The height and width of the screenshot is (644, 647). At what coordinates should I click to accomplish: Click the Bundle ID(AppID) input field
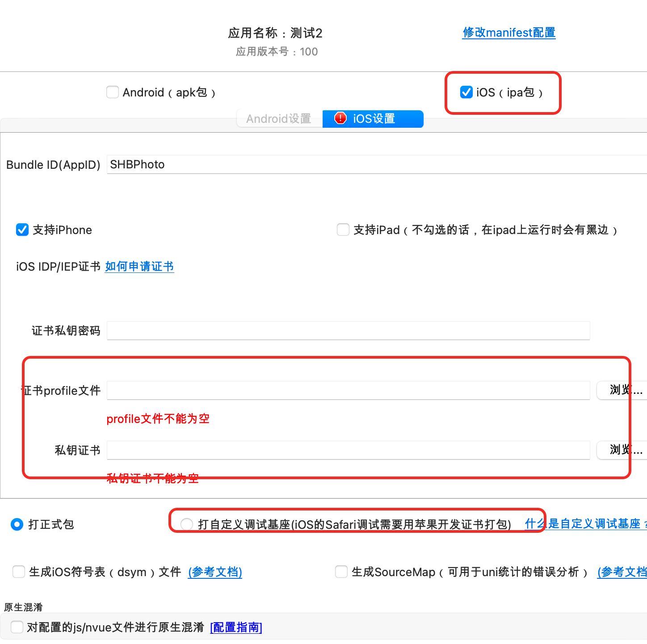pyautogui.click(x=375, y=165)
